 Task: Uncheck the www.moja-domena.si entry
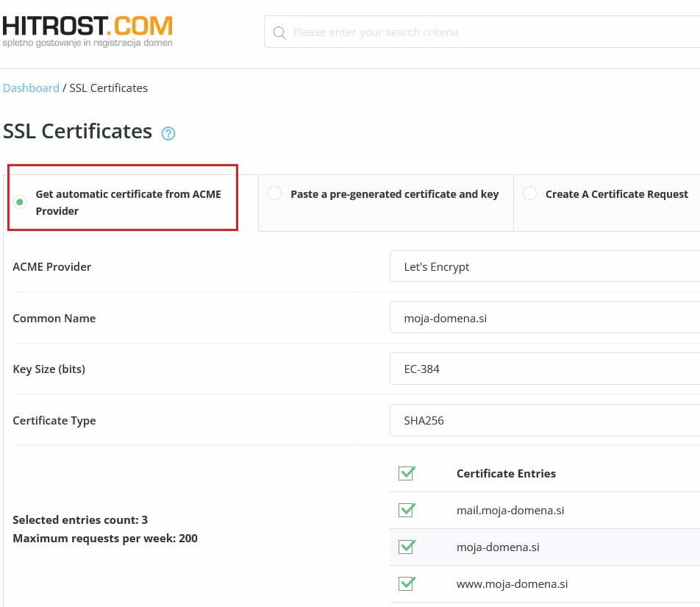[407, 583]
